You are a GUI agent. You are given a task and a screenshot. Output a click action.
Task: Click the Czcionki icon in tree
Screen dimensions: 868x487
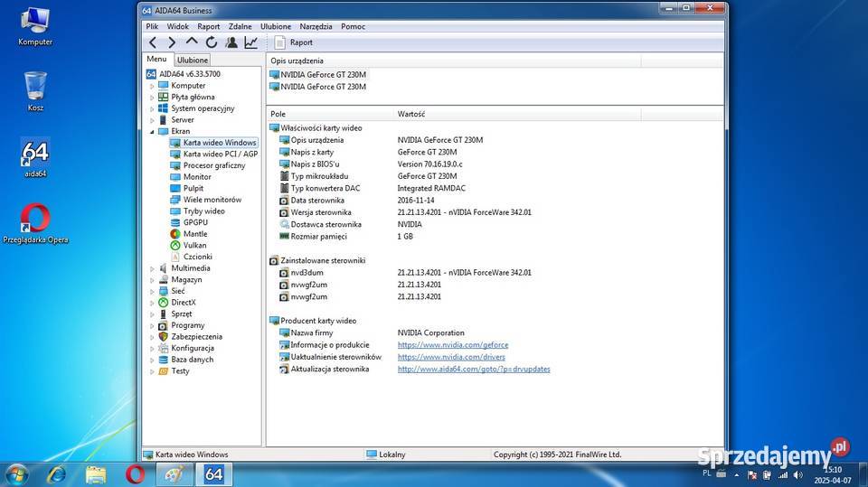[175, 257]
